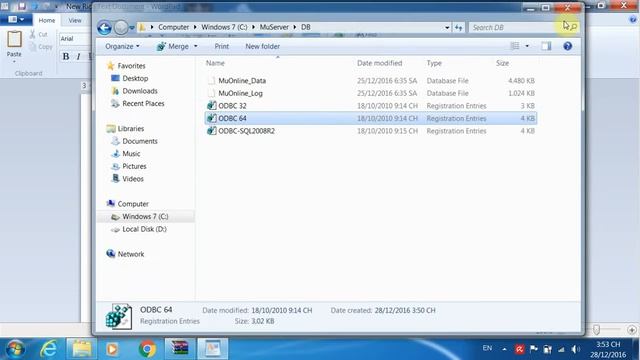
Task: Click the search magnifier icon
Action: (x=573, y=27)
